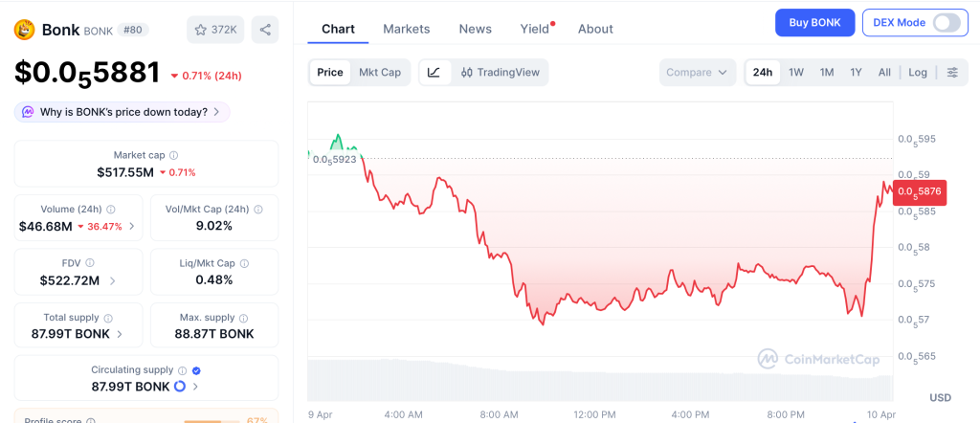
Task: Click Market cap info icon
Action: [x=173, y=155]
